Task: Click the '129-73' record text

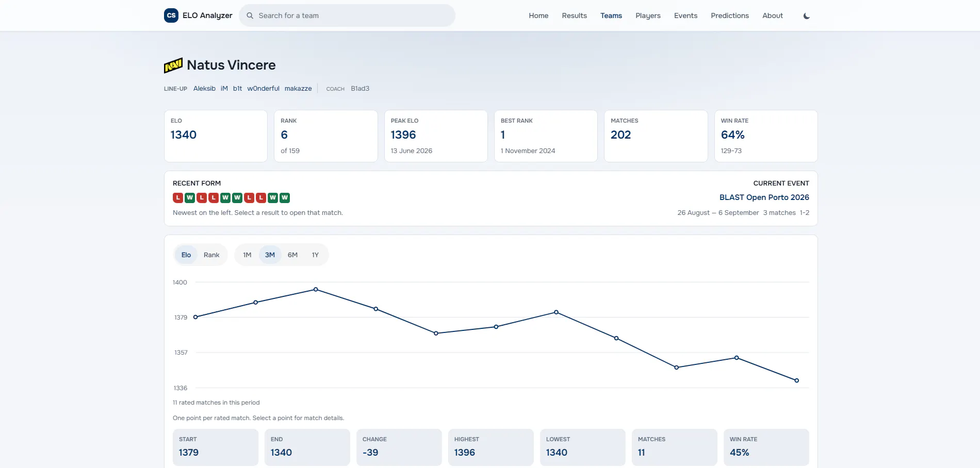Action: point(731,151)
